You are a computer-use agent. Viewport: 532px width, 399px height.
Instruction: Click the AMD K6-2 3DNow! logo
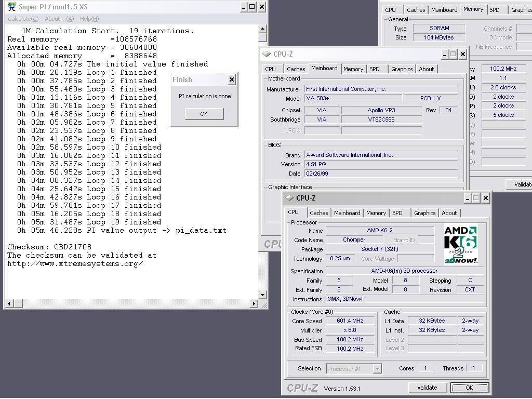point(461,244)
